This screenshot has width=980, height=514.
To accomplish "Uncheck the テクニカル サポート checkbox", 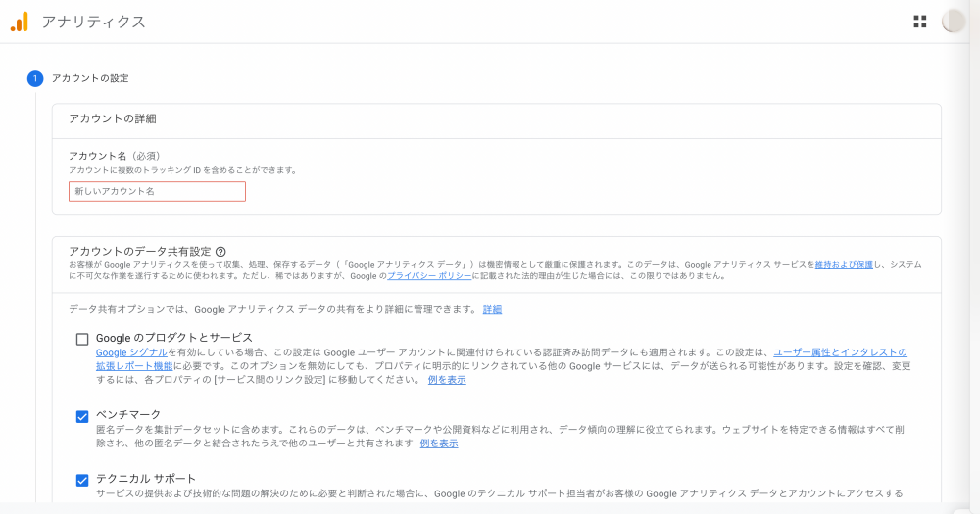I will pos(82,481).
